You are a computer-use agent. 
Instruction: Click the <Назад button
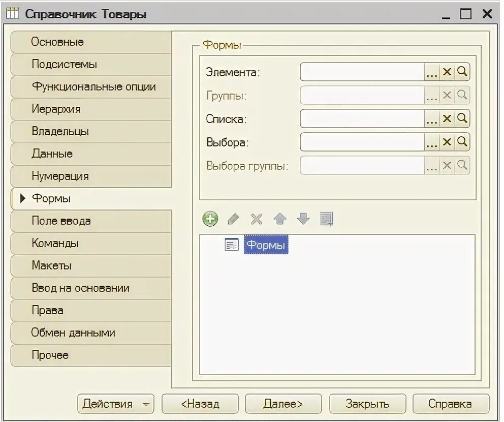pyautogui.click(x=200, y=404)
